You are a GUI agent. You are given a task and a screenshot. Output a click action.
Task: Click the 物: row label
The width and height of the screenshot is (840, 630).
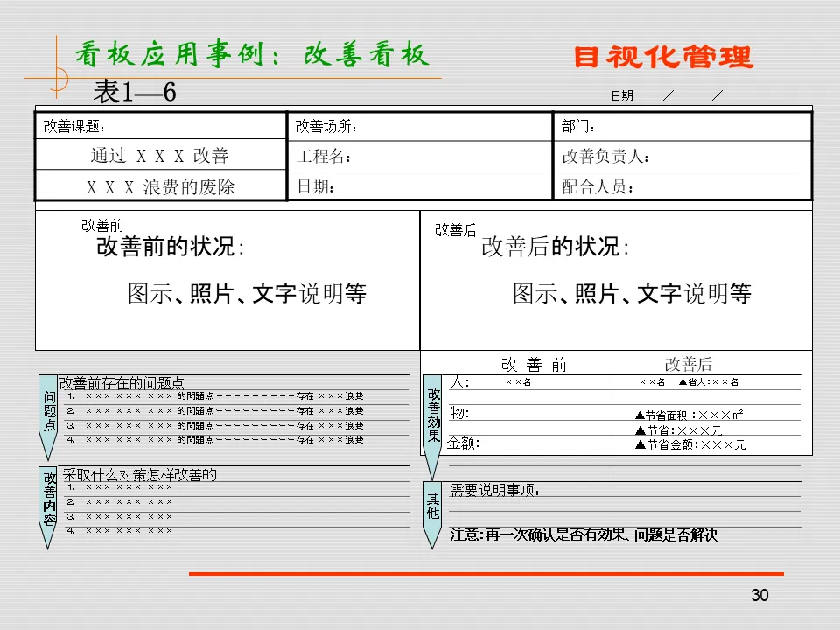coord(459,413)
